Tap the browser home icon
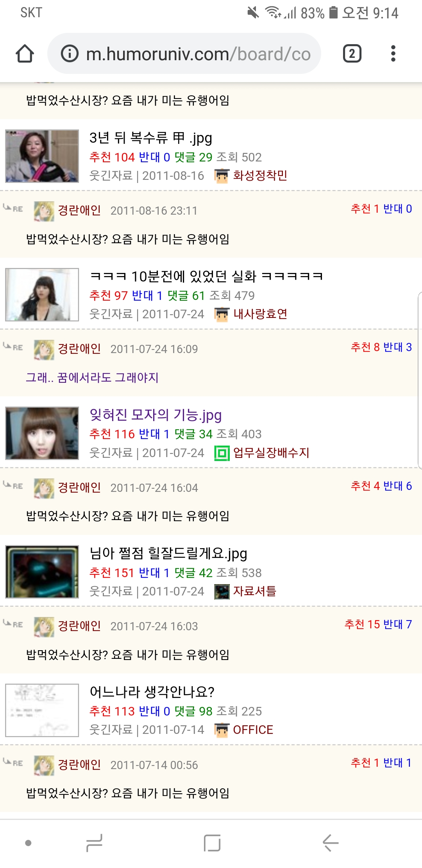422x868 pixels. click(x=25, y=54)
